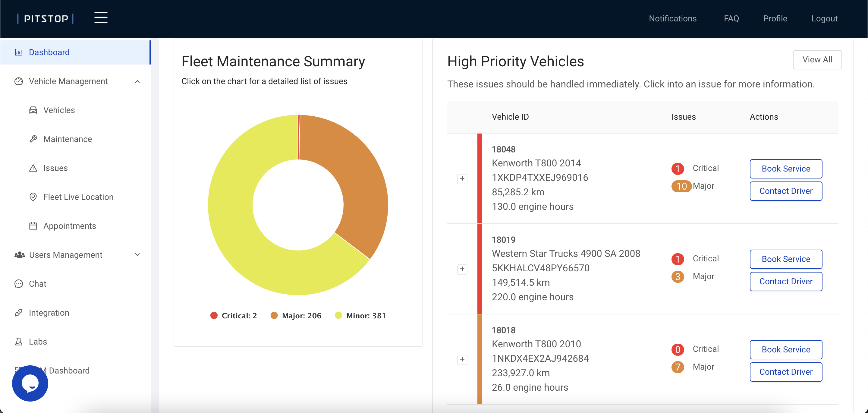This screenshot has height=413, width=868.
Task: Expand details for vehicle 18048
Action: click(462, 179)
